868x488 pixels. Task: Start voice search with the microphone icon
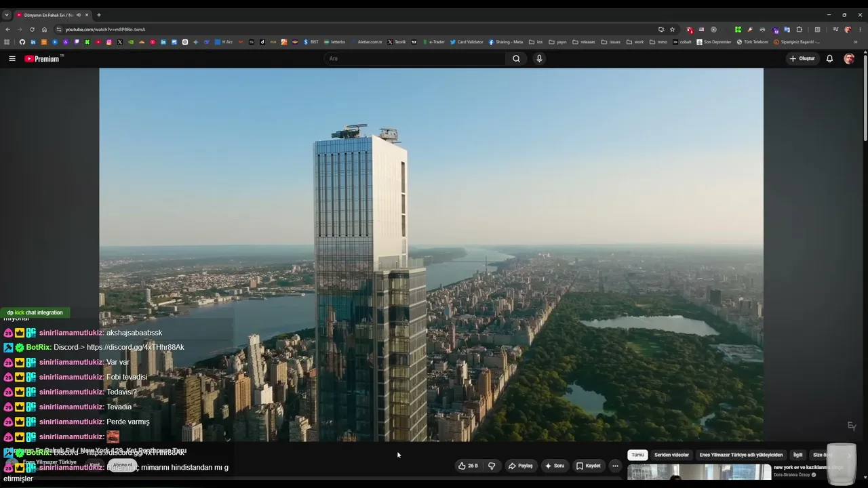(539, 58)
